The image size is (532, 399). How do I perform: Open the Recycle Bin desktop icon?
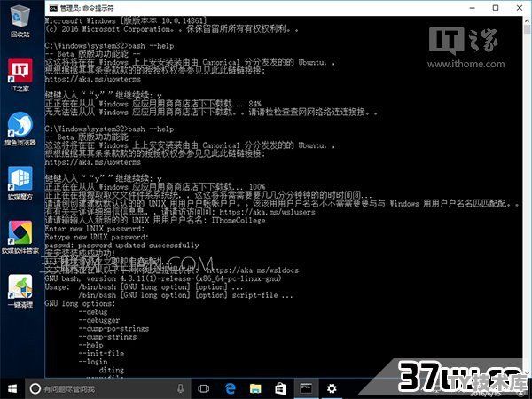coord(20,21)
